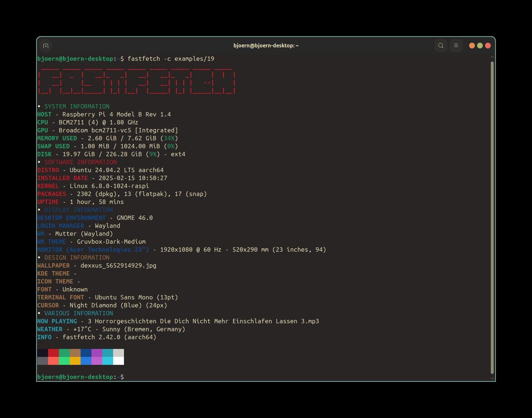Click the light gray palette block
Viewport: 532px width, 418px height.
[x=119, y=353]
